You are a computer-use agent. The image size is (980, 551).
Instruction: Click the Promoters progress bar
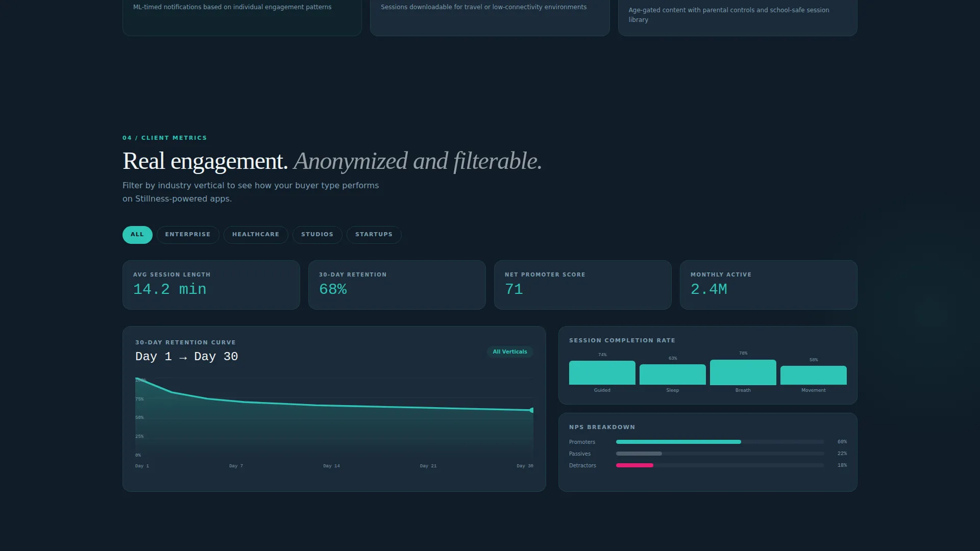click(x=720, y=442)
